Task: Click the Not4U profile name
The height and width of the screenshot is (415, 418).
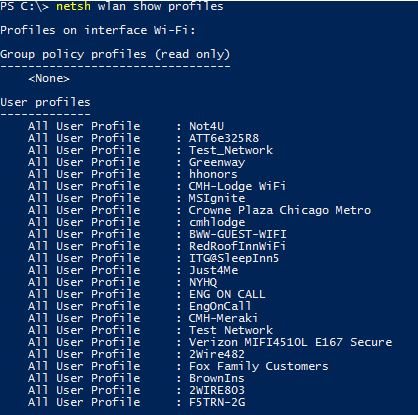Action: pos(206,126)
